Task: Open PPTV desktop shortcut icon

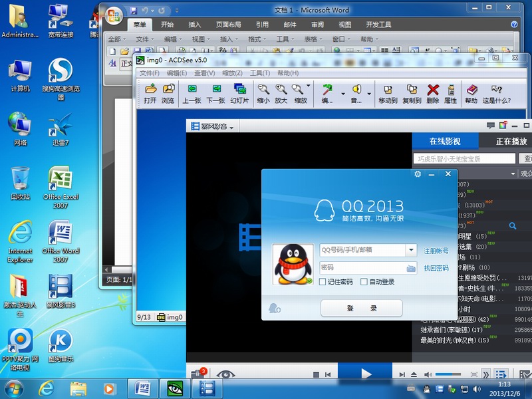Action: (x=21, y=350)
